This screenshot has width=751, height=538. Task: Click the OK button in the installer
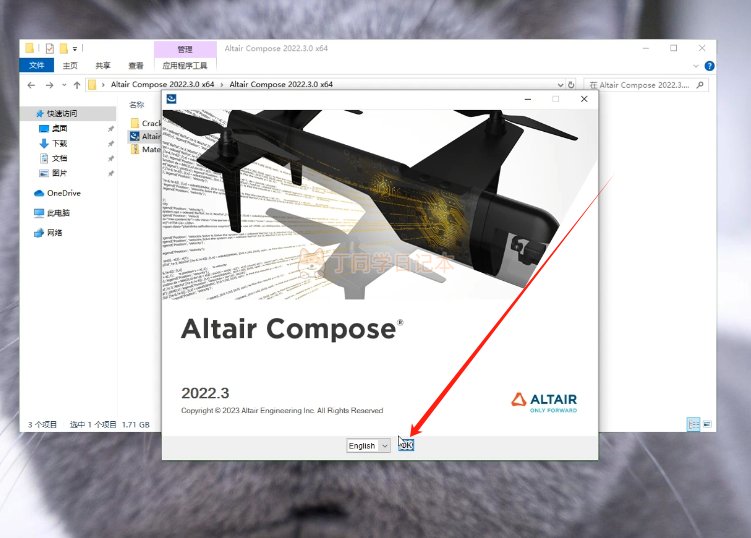(x=406, y=445)
